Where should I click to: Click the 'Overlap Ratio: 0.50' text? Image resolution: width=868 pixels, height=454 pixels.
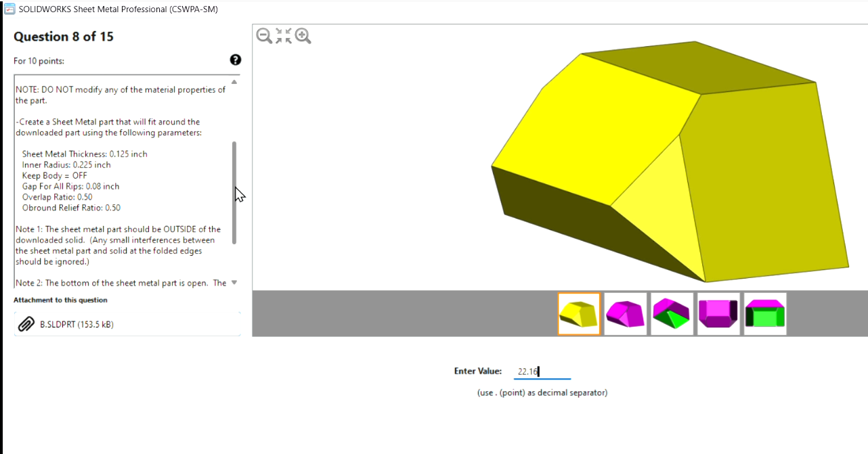pos(57,197)
